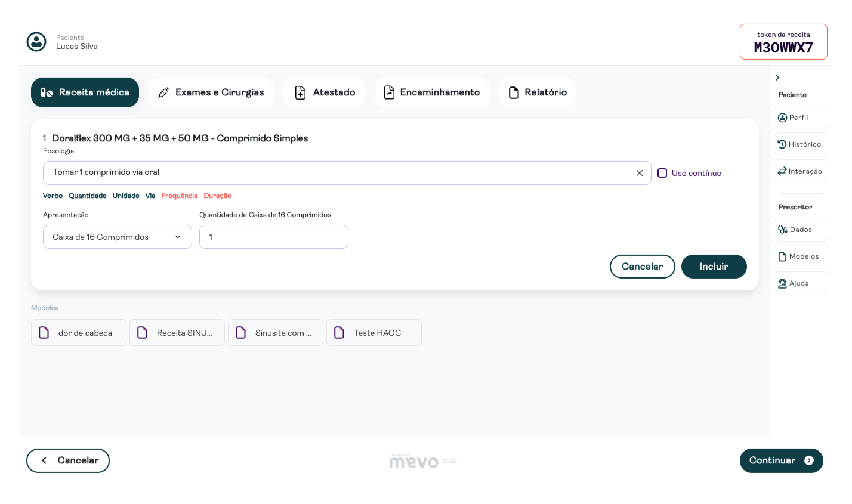Click Cancelar beside the Incluir button
Viewport: 852px width, 504px height.
(x=642, y=267)
